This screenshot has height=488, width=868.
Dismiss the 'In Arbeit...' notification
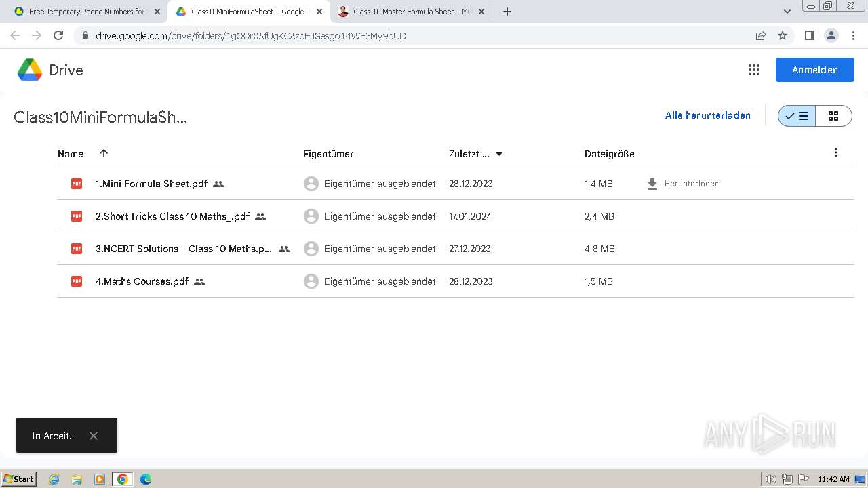[94, 436]
